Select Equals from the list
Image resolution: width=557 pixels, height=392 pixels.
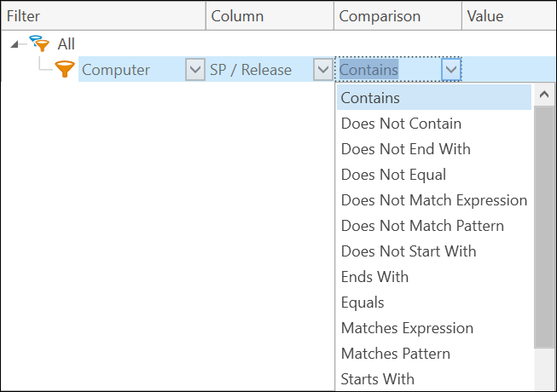[363, 303]
